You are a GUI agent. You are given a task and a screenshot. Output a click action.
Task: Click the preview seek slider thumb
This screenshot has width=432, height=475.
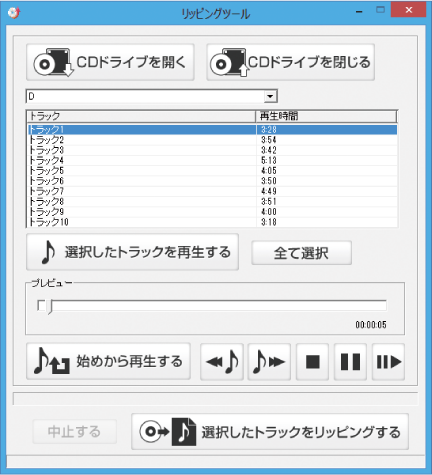[x=50, y=306]
